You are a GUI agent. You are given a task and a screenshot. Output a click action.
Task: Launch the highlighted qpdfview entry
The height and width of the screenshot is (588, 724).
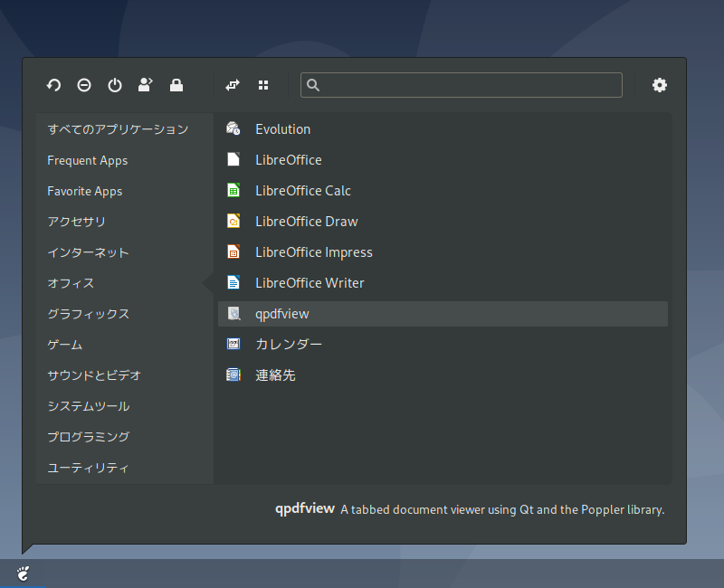pyautogui.click(x=443, y=314)
